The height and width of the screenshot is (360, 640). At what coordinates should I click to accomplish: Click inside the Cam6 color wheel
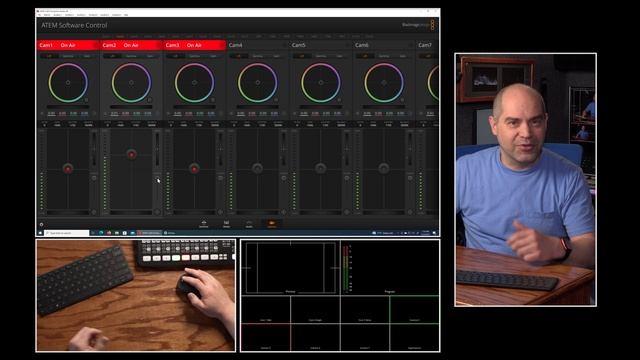click(384, 82)
